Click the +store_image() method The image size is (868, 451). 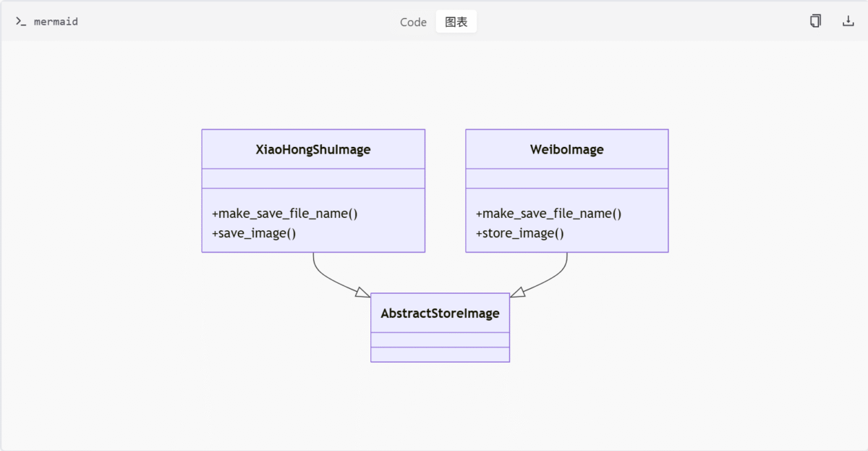(520, 233)
